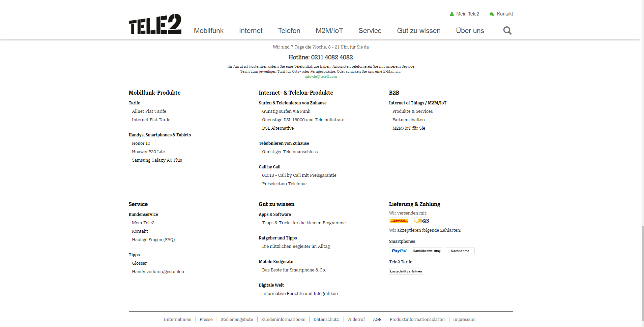Open Guenstige DSL 16000 und Telefonflatrate
The width and height of the screenshot is (644, 327).
click(303, 120)
